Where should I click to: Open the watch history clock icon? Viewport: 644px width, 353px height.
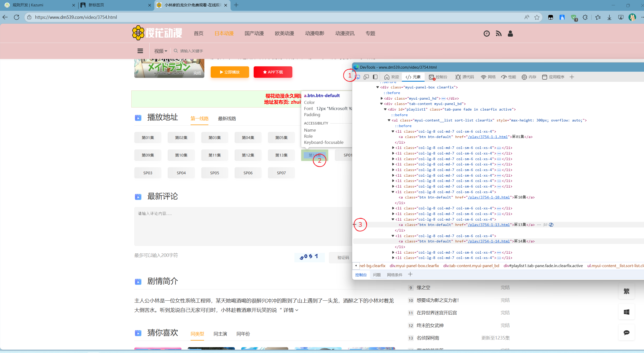click(x=486, y=34)
